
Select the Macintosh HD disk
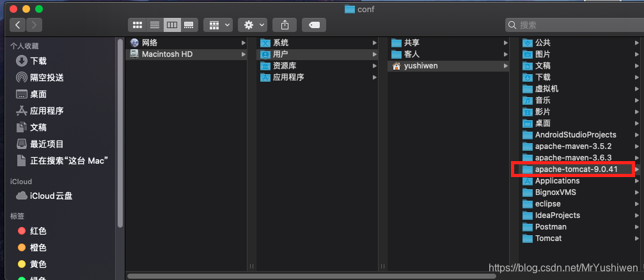186,54
